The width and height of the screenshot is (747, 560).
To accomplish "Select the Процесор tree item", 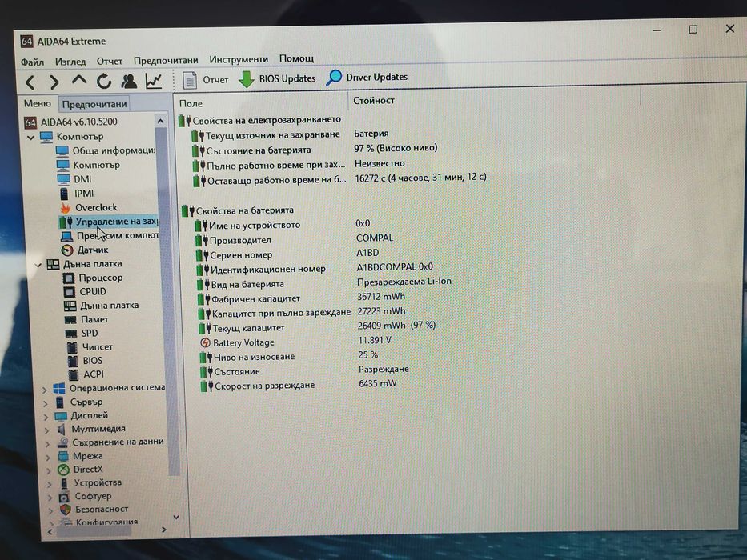I will click(x=93, y=278).
